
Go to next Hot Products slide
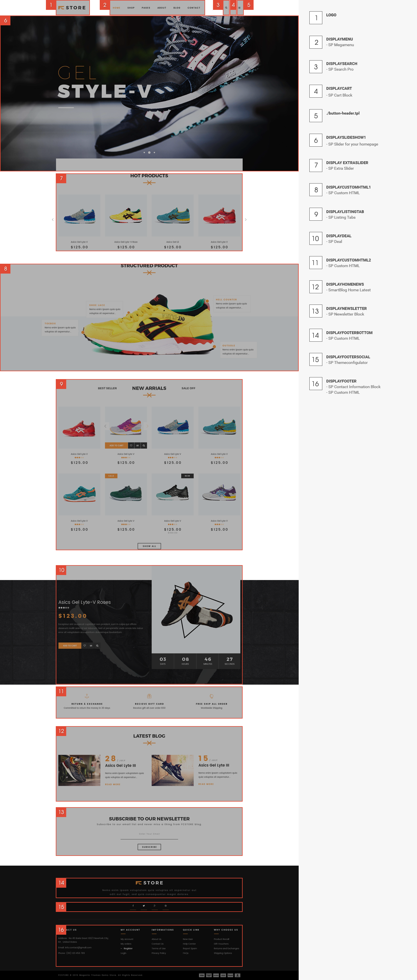pyautogui.click(x=246, y=220)
